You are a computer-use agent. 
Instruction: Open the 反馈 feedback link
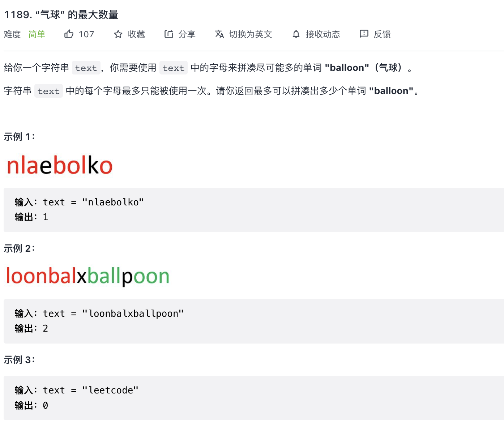pyautogui.click(x=382, y=34)
